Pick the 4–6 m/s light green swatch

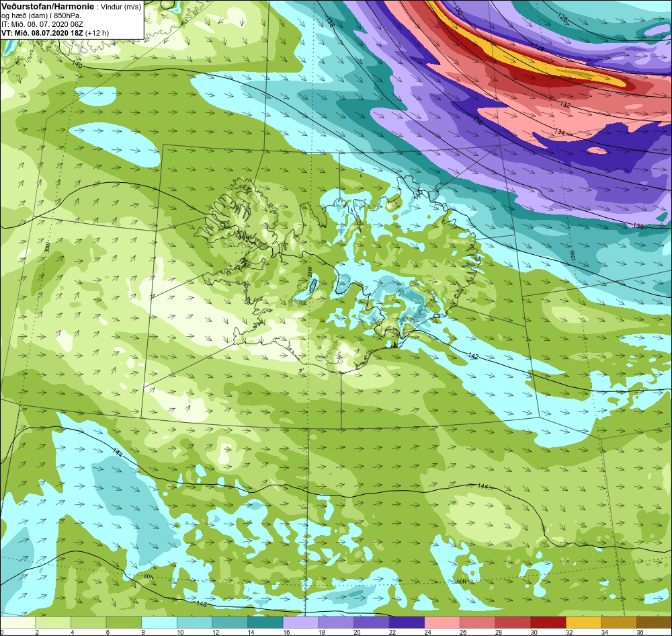[x=88, y=623]
